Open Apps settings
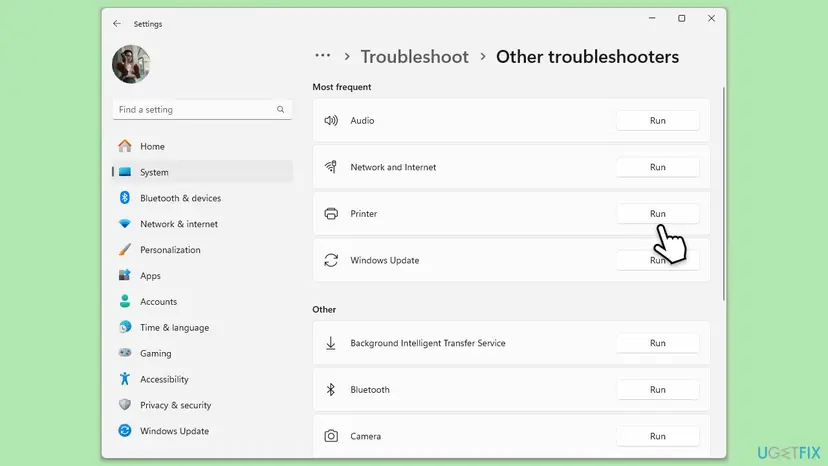Screen dimensions: 828x466 click(150, 276)
